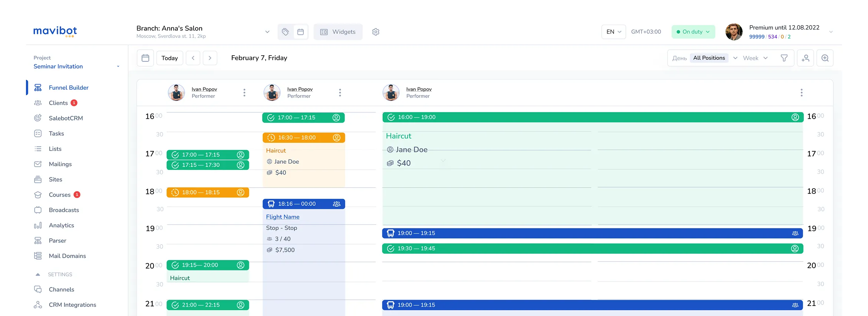The height and width of the screenshot is (316, 868).
Task: Open the date picker calendar icon
Action: tap(145, 58)
